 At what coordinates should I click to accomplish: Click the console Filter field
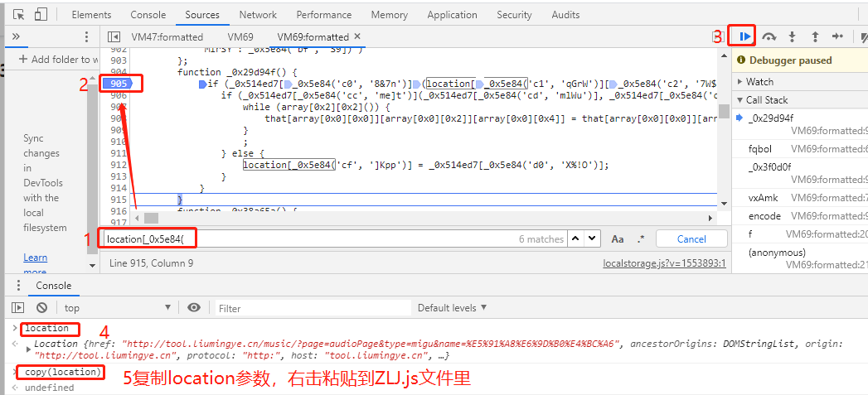(313, 308)
